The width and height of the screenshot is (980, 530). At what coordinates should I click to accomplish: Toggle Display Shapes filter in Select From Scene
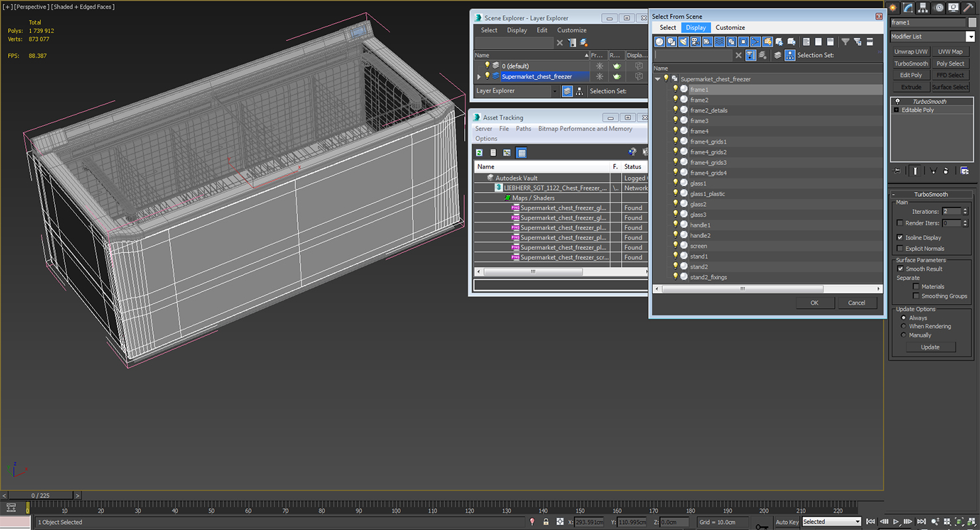pos(671,42)
